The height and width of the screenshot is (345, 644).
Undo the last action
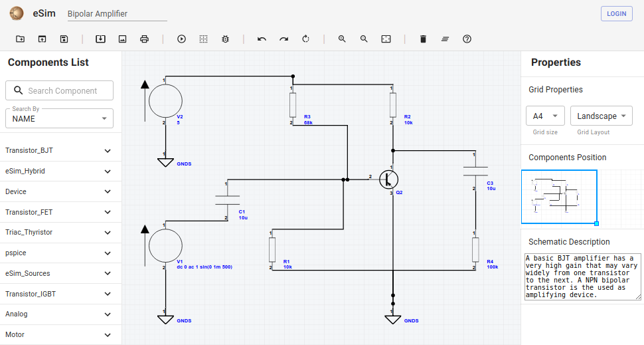tap(262, 39)
